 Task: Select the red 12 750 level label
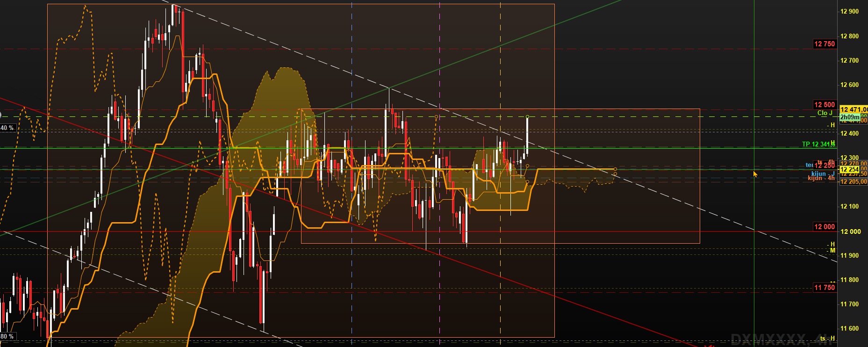pyautogui.click(x=824, y=44)
